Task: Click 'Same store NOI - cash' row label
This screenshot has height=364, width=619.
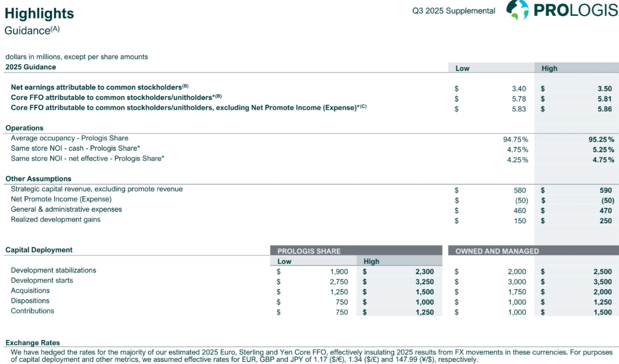Action: pyautogui.click(x=76, y=149)
